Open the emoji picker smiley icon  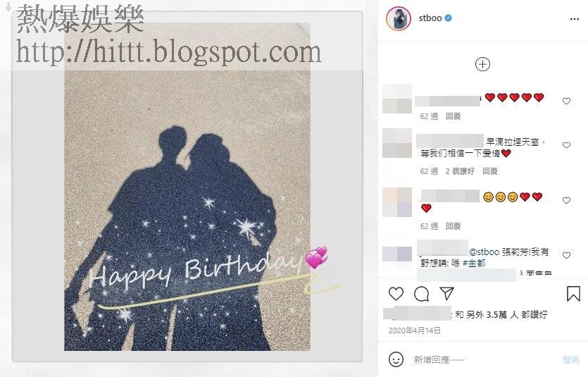pos(396,359)
